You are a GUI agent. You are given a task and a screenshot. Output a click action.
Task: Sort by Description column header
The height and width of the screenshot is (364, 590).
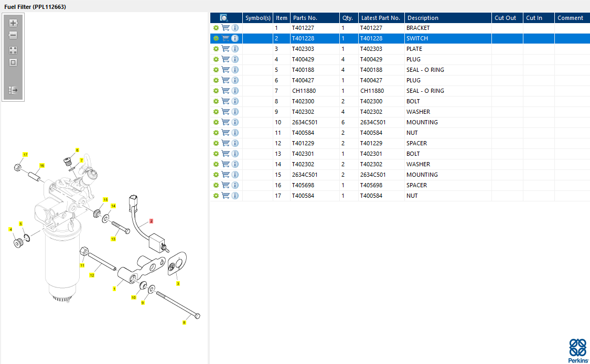pyautogui.click(x=448, y=18)
